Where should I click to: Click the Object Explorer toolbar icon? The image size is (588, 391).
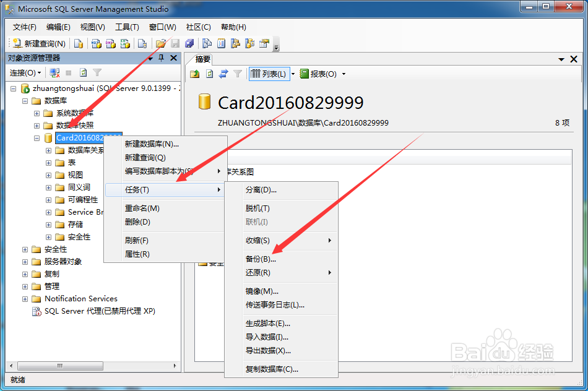coord(235,43)
